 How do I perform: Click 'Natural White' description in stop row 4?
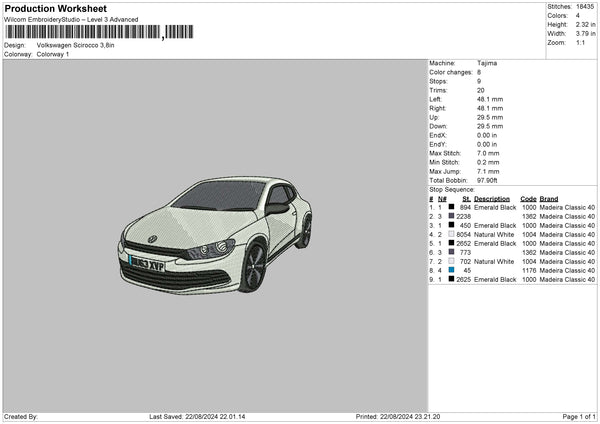494,235
